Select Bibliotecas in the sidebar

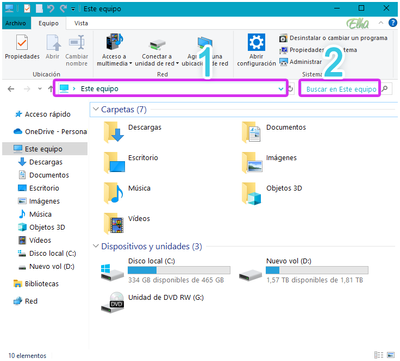click(x=36, y=284)
